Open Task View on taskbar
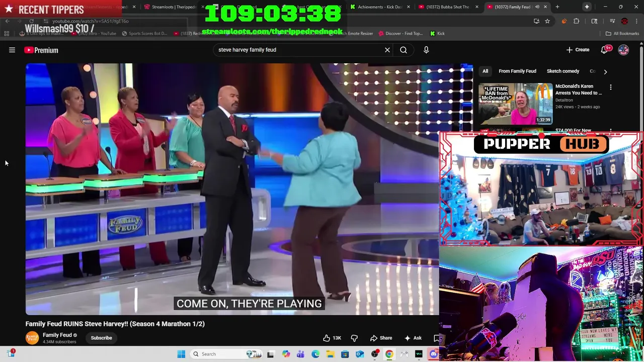 point(270,354)
